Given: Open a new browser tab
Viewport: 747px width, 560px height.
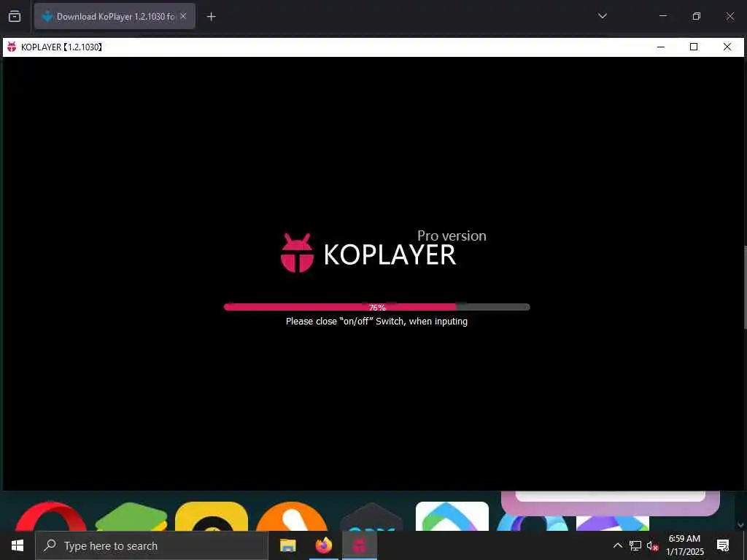Looking at the screenshot, I should click(x=211, y=17).
